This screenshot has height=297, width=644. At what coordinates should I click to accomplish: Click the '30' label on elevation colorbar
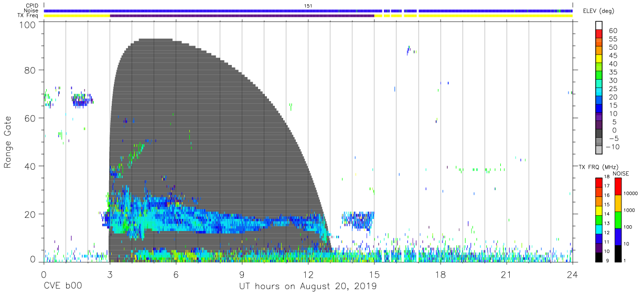click(x=613, y=81)
